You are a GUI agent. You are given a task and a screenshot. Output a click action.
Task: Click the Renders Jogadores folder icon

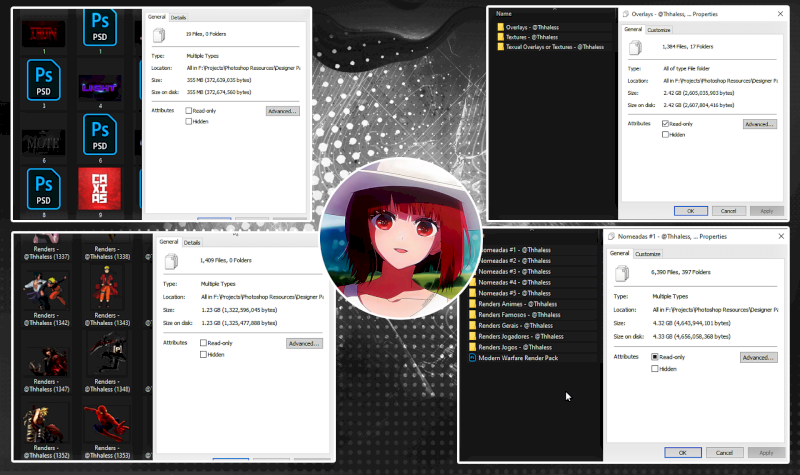(x=473, y=335)
